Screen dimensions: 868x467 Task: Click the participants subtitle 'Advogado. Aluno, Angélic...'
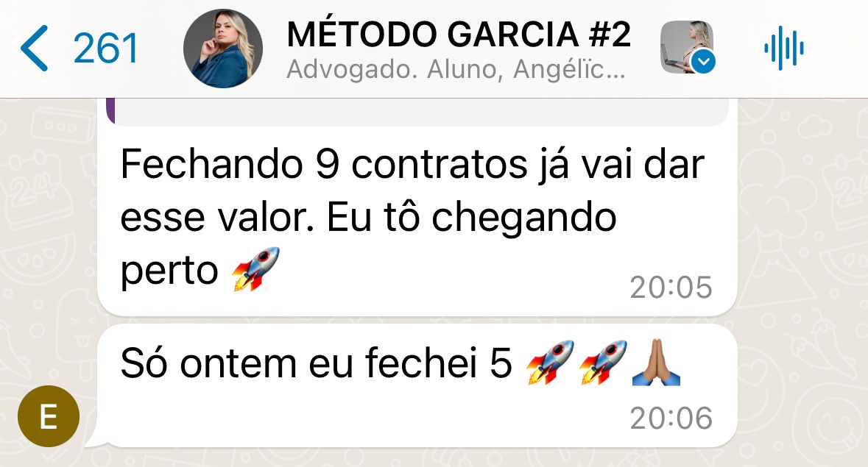456,70
